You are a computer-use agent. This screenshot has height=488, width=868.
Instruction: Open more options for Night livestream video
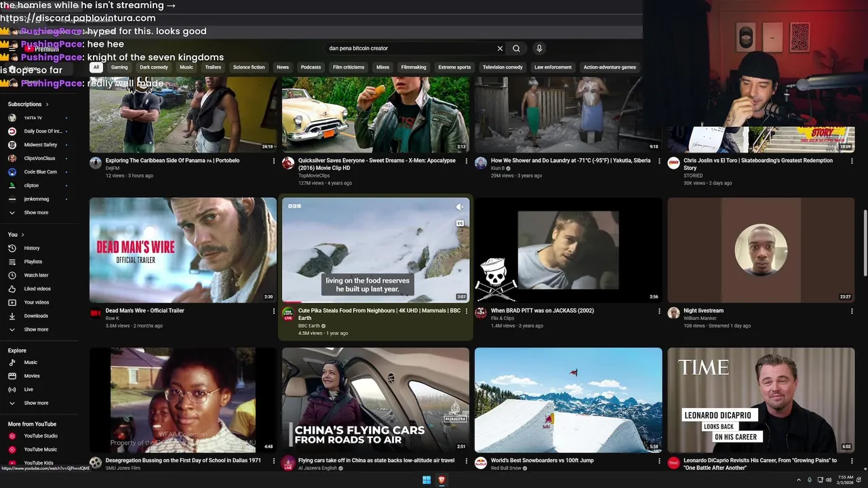852,311
